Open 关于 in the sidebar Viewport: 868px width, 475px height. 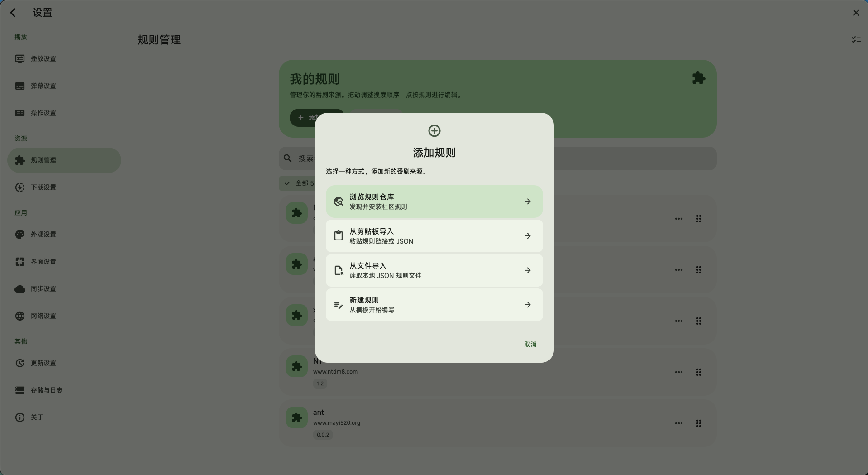tap(64, 417)
